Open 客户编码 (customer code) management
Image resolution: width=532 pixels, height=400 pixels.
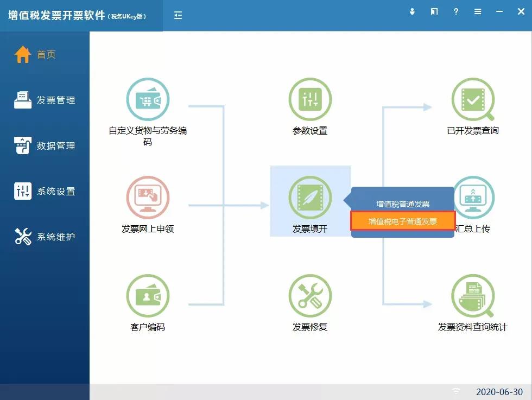pos(148,296)
